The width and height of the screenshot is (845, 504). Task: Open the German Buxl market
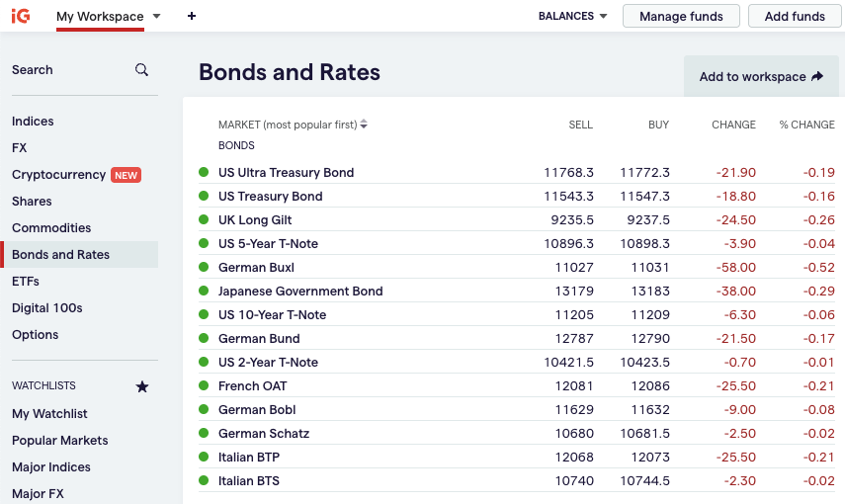[x=256, y=268]
